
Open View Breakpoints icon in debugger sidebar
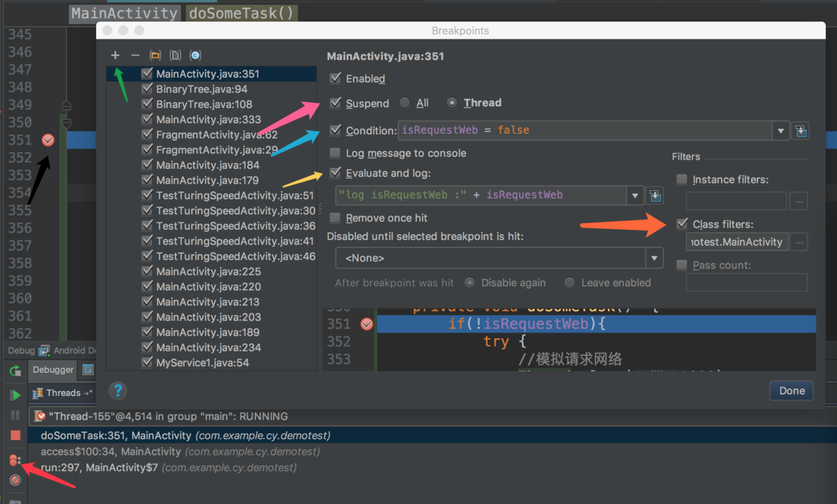(x=14, y=460)
